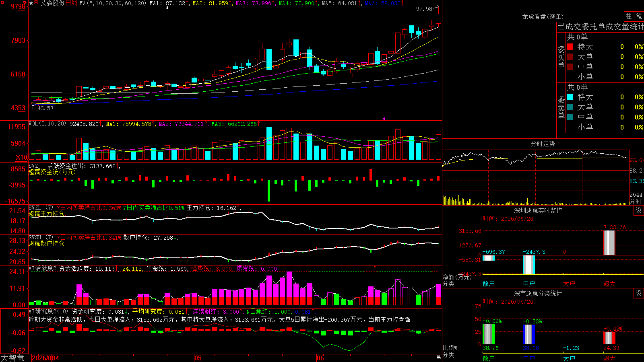Click the 大智慧 logo at bottom-left
Screen dimensions: 644x362
coord(12,358)
